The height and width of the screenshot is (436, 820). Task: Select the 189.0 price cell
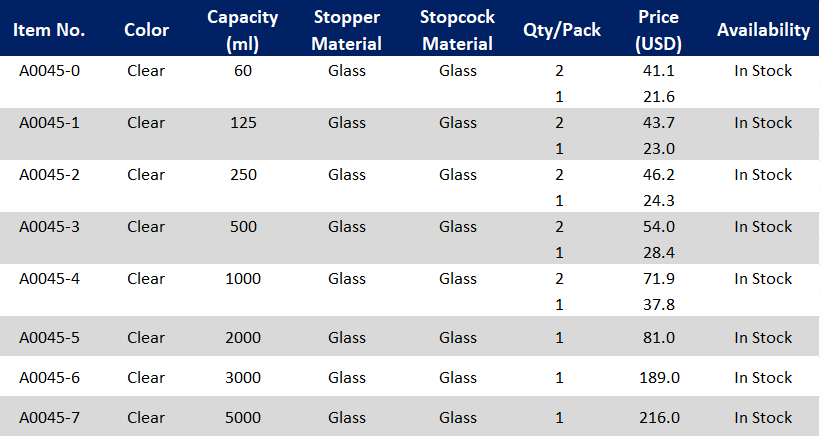[659, 377]
